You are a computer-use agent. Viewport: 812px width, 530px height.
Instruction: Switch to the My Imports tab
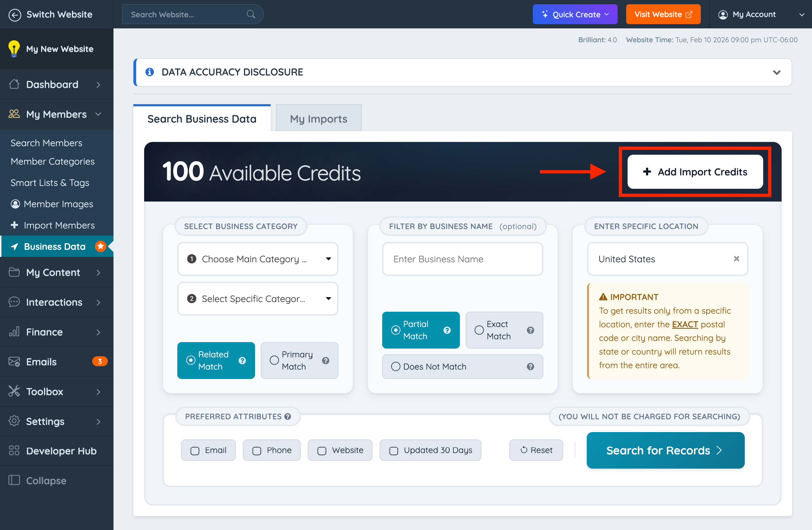318,119
